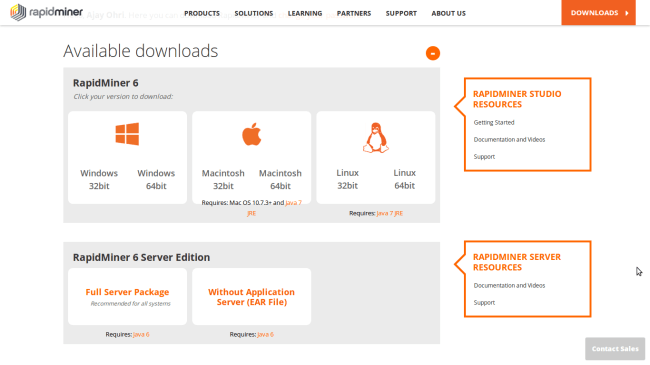Download Linux 64bit version
The width and height of the screenshot is (650, 365).
point(405,179)
